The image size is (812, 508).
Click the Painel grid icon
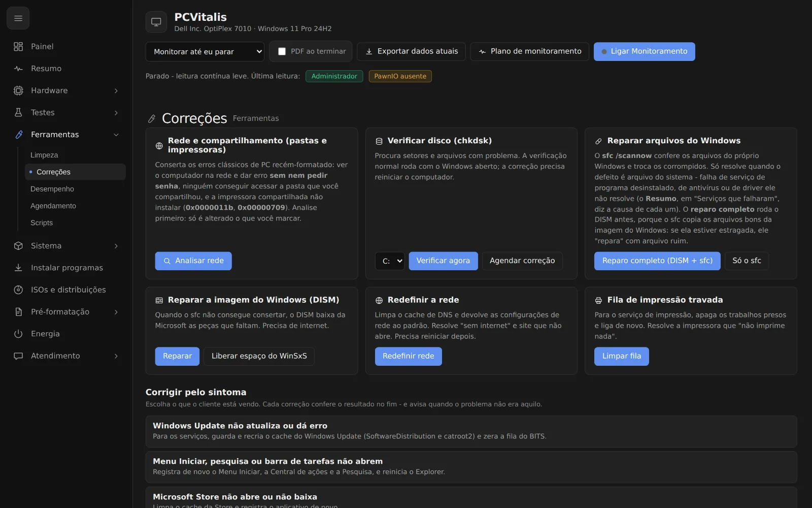point(18,47)
